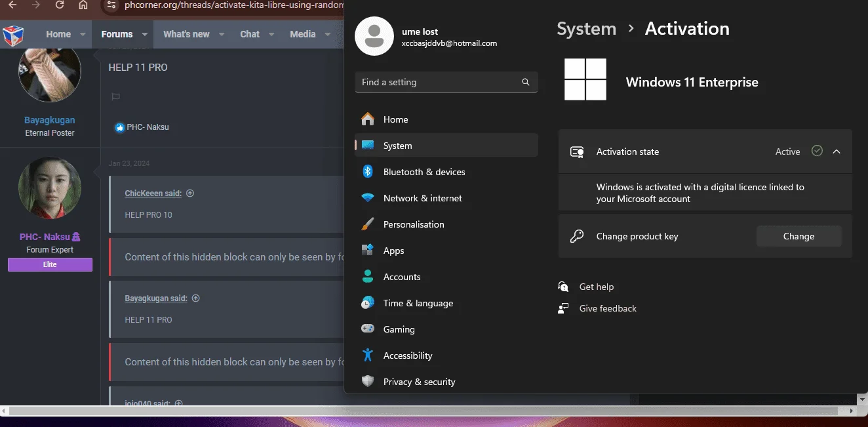Open Network & internet settings
This screenshot has height=427, width=868.
pyautogui.click(x=446, y=198)
